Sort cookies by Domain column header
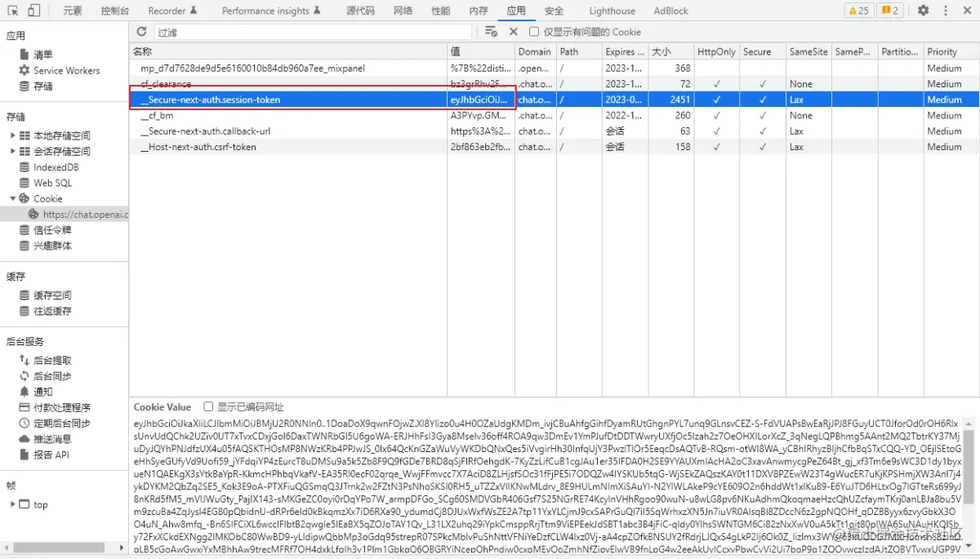This screenshot has width=980, height=559. (535, 51)
